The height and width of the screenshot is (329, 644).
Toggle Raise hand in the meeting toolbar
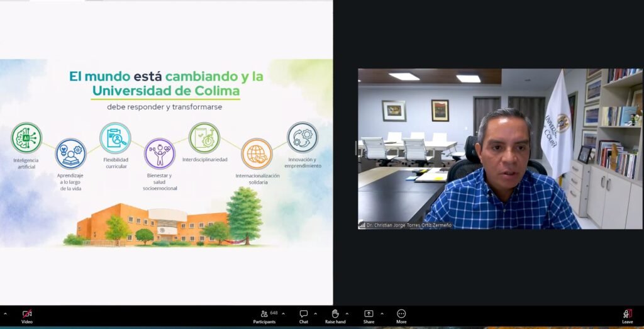pyautogui.click(x=335, y=316)
